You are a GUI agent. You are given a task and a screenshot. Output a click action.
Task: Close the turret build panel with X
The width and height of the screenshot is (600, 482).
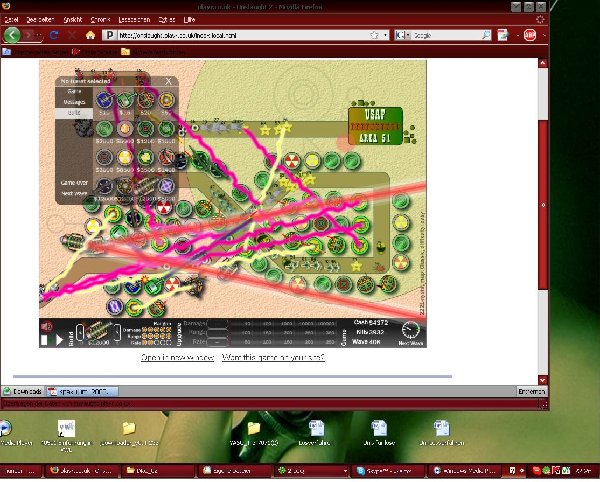click(x=169, y=81)
